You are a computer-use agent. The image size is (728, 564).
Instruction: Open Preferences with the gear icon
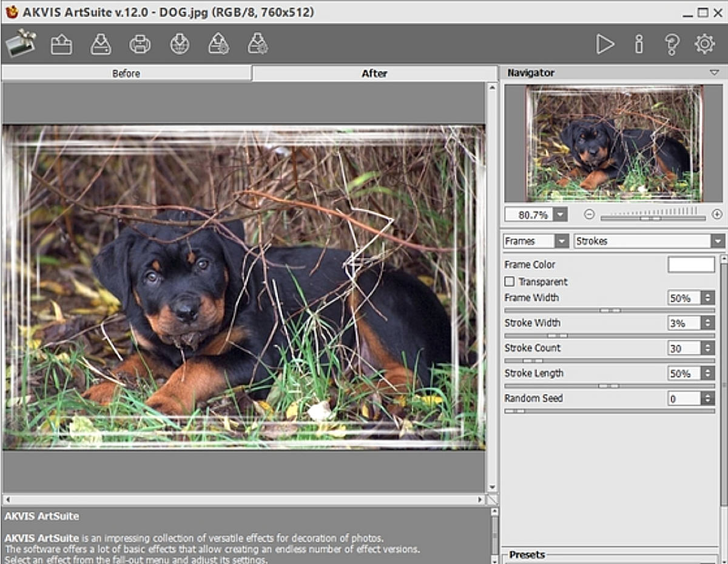tap(704, 44)
